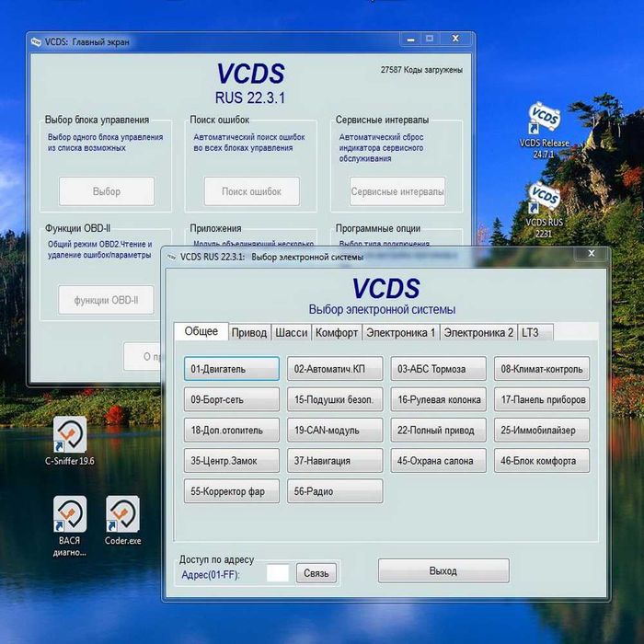Click the Выход button
The width and height of the screenshot is (644, 644).
pos(443,570)
